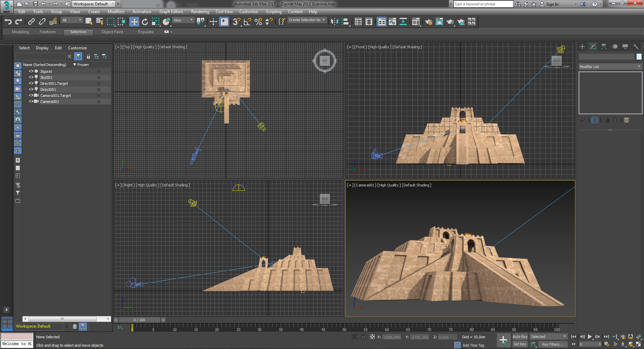
Task: Open the Rendered Frame Window
Action: click(439, 22)
